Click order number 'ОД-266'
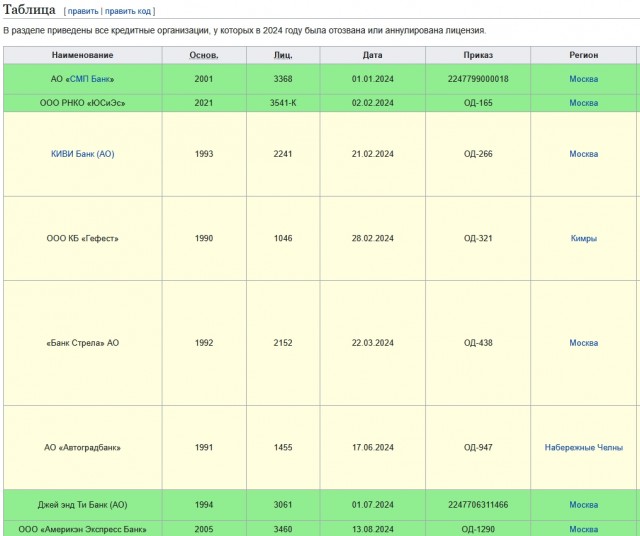Image resolution: width=640 pixels, height=536 pixels. click(x=478, y=154)
